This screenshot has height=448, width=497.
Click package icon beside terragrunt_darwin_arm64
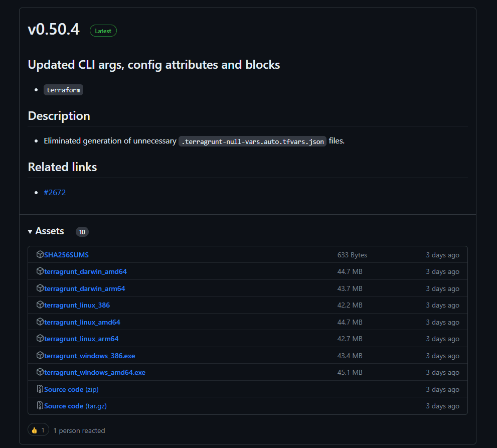pos(40,288)
